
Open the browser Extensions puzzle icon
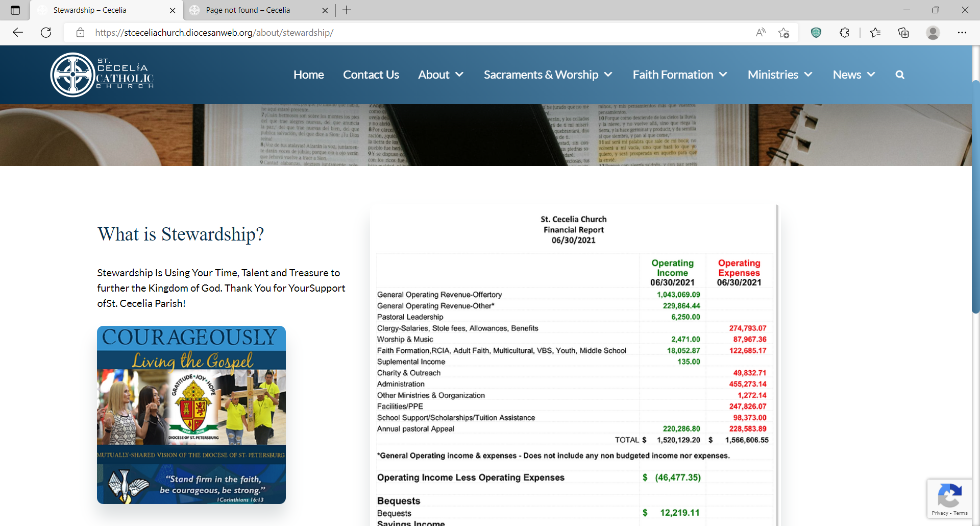tap(844, 33)
